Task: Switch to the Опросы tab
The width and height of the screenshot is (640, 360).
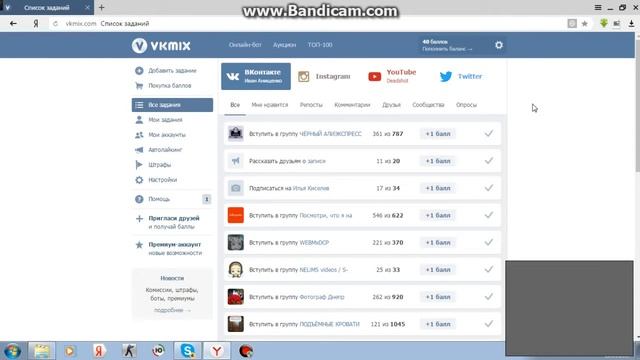Action: point(467,105)
